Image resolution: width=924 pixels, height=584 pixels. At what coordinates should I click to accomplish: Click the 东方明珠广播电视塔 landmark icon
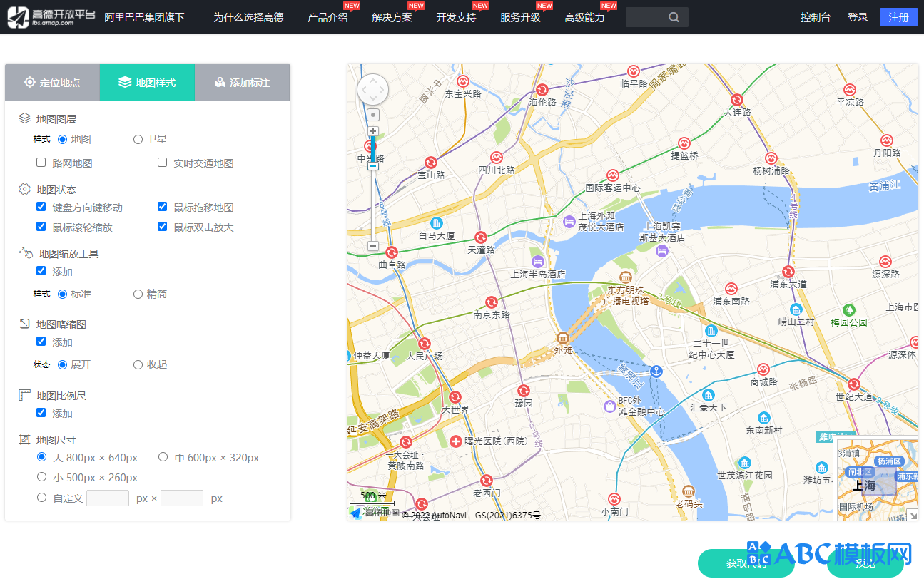[626, 277]
